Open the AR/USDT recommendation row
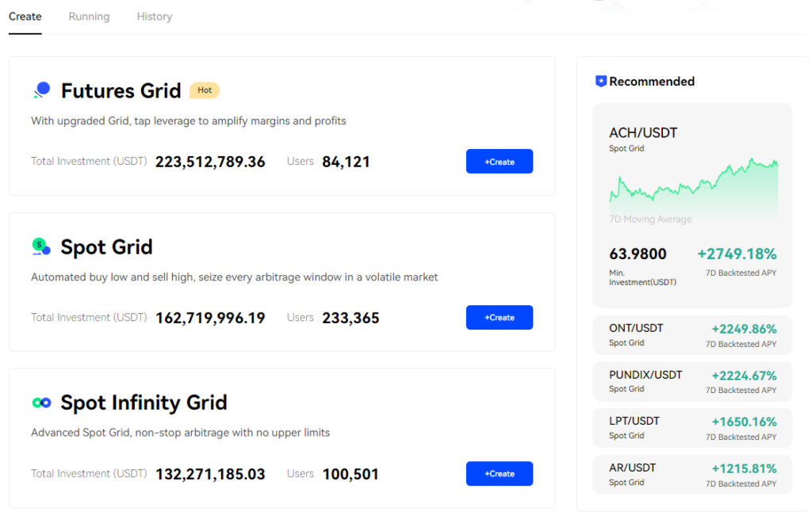Screen dimensions: 812x519 pos(692,474)
